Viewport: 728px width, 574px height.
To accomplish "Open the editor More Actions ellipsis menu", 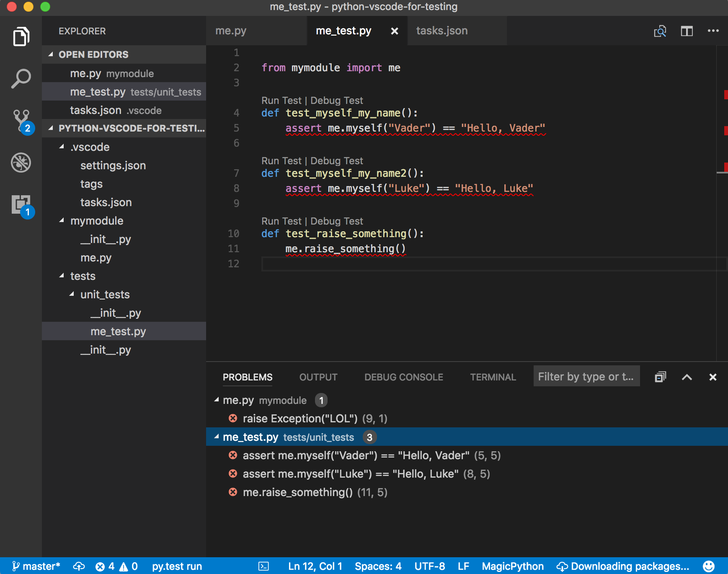I will pyautogui.click(x=713, y=31).
